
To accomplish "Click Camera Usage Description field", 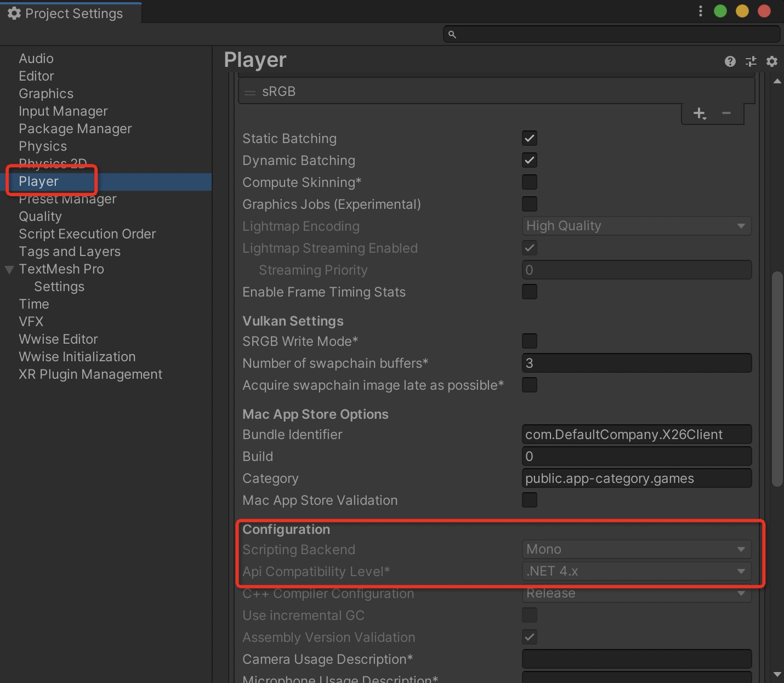I will [637, 659].
